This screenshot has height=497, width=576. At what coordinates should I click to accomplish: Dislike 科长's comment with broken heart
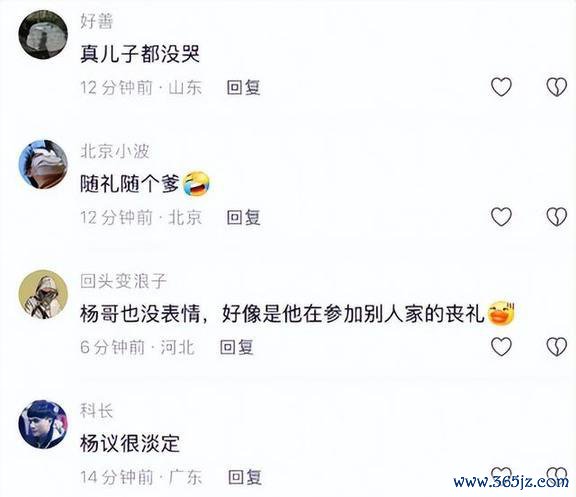pos(557,474)
